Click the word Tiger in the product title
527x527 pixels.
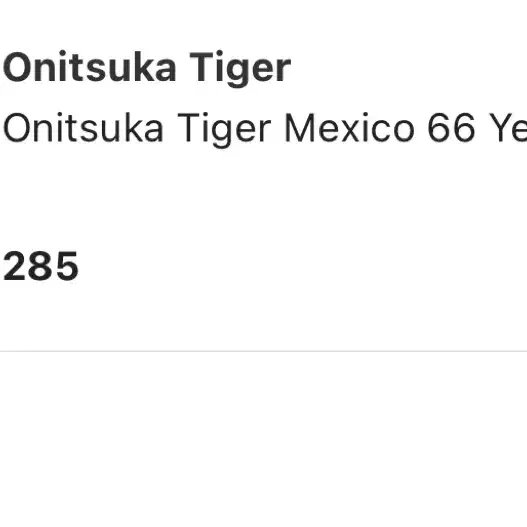[x=224, y=130]
